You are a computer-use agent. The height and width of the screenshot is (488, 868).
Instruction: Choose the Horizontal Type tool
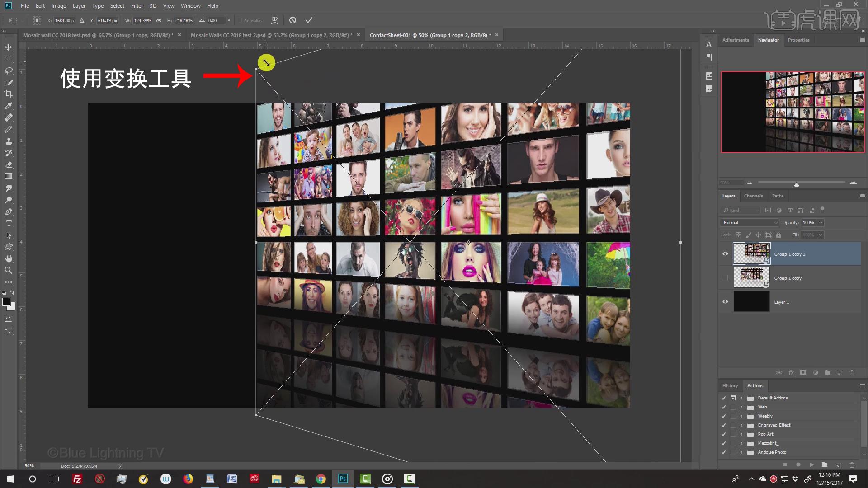9,223
